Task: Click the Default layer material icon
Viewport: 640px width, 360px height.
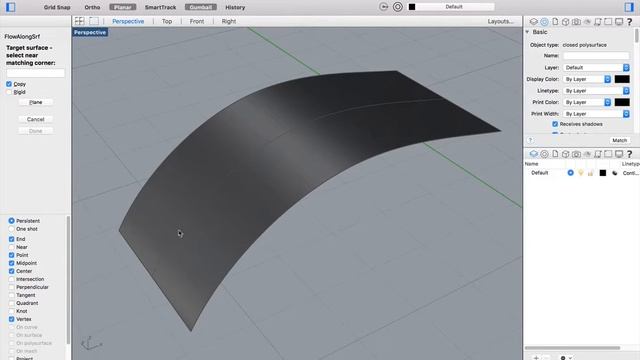Action: point(615,173)
